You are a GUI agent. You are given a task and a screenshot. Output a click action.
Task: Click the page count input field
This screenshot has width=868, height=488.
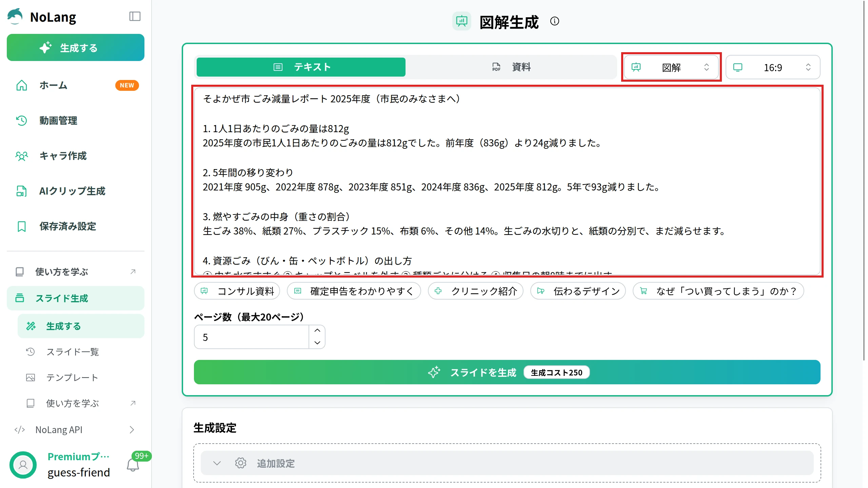point(252,337)
